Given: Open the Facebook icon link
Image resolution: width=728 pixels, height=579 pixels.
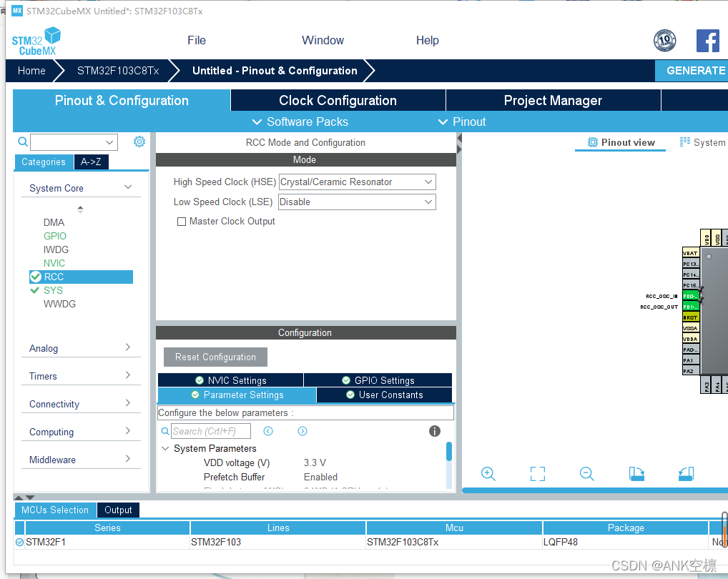Looking at the screenshot, I should 707,41.
